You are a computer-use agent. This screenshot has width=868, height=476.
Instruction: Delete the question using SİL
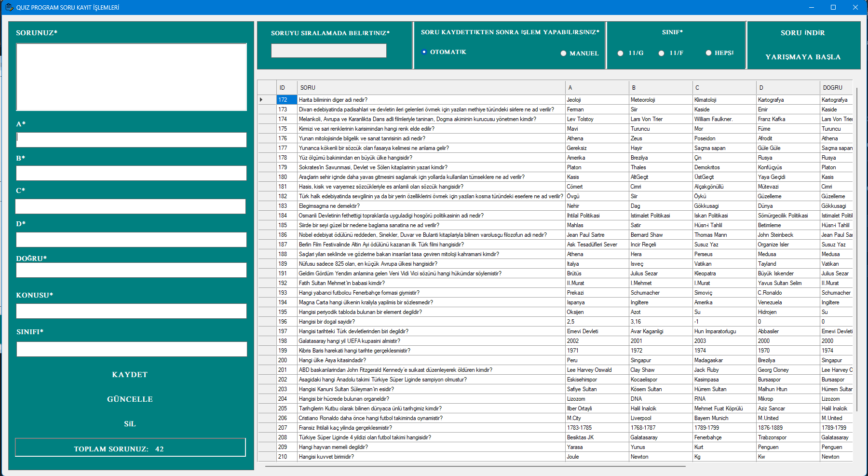pos(130,424)
